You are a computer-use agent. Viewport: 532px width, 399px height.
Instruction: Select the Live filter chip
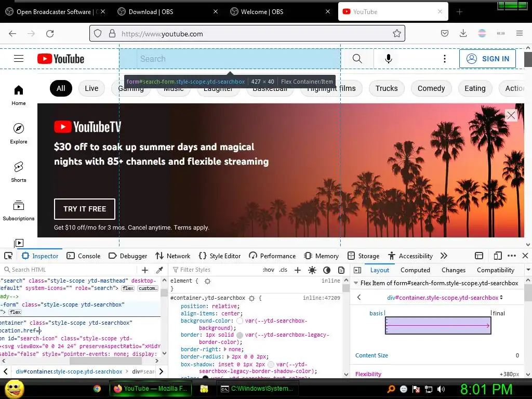tap(91, 88)
